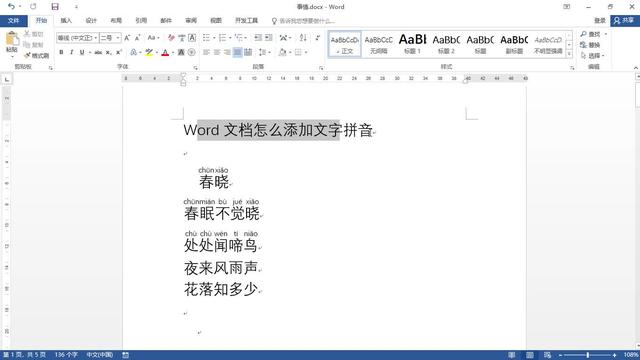Select the Format Painter (格式刷) tool
This screenshot has height=360, width=640.
tap(36, 55)
